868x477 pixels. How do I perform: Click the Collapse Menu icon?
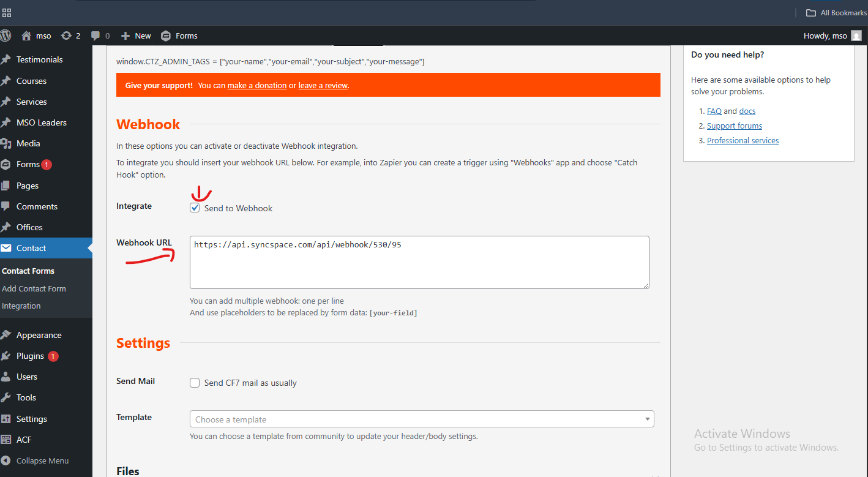click(x=6, y=460)
